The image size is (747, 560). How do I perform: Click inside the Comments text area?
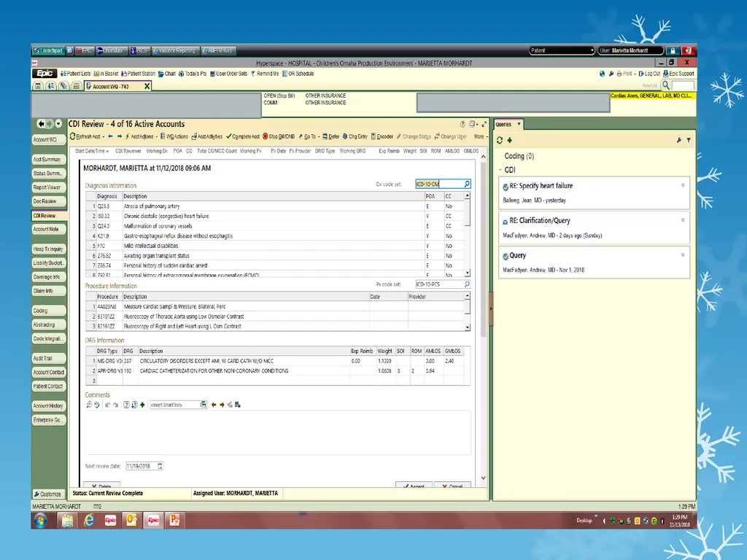coord(278,432)
